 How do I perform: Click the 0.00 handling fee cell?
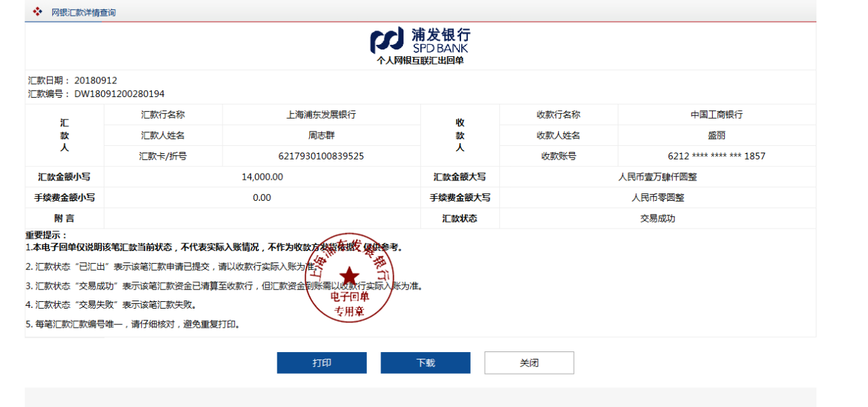point(262,197)
